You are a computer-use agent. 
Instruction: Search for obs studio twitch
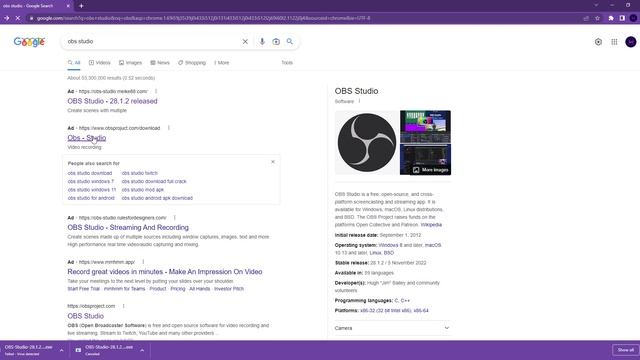[140, 173]
